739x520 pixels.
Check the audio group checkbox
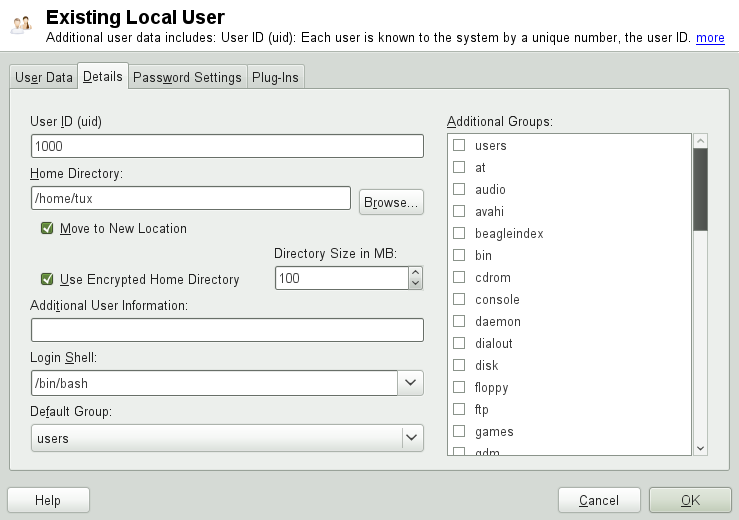point(459,189)
